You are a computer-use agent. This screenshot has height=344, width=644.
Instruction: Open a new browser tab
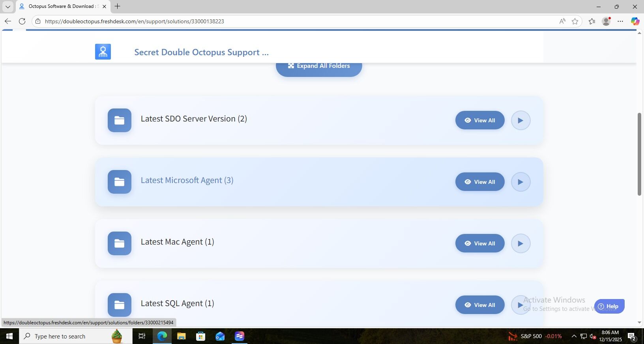117,6
